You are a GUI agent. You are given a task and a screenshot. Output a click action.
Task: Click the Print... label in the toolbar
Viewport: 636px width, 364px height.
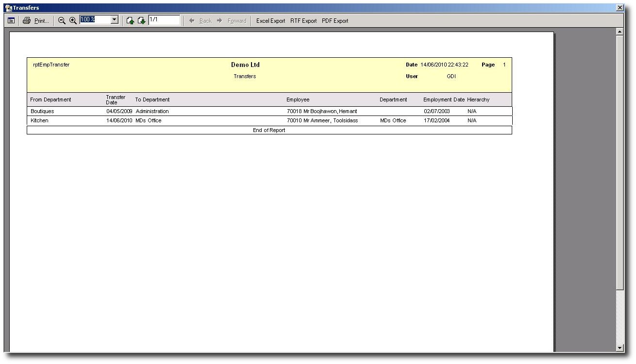pos(42,21)
